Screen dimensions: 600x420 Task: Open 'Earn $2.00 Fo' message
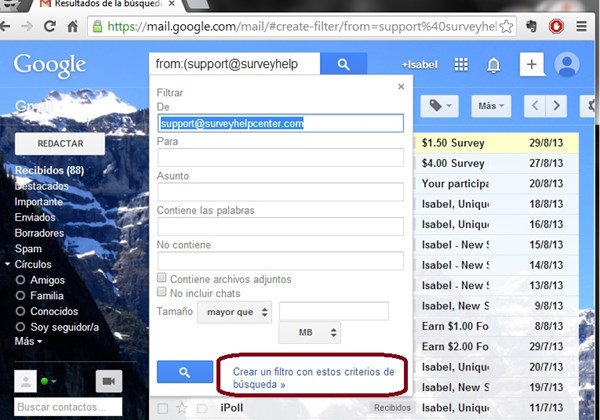coord(496,347)
